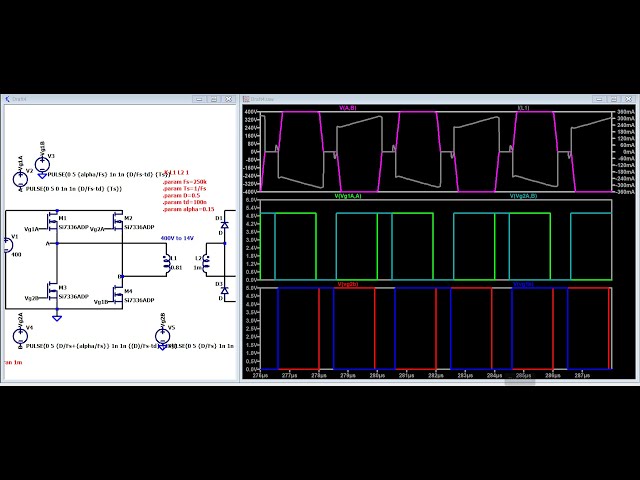
Task: Click the 1m value beside L2
Action: pos(198,268)
